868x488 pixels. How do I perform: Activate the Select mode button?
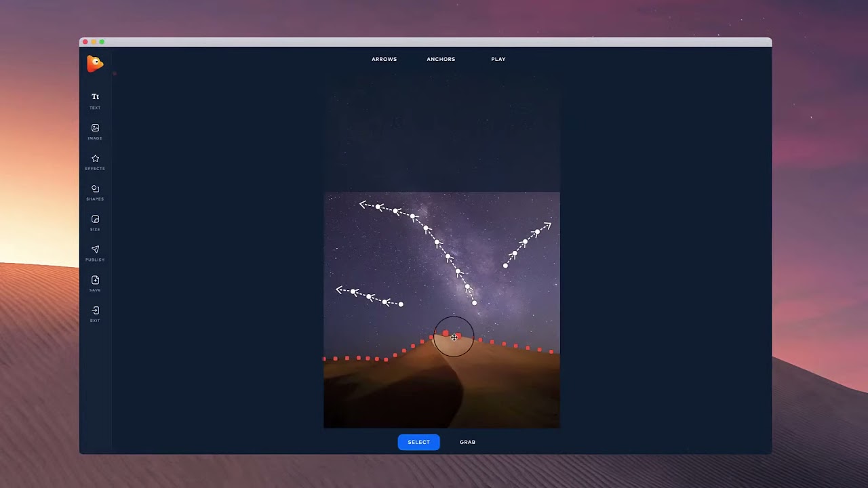(x=418, y=442)
